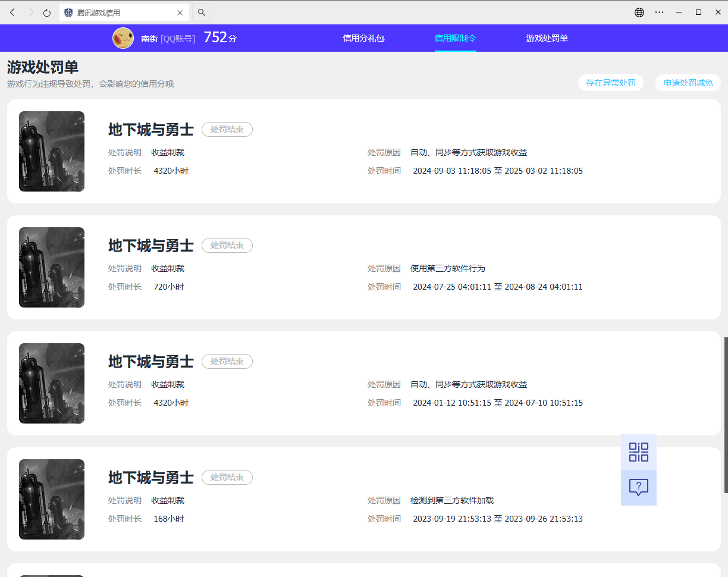This screenshot has height=577, width=728.
Task: Click the globe icon in title bar
Action: (639, 12)
